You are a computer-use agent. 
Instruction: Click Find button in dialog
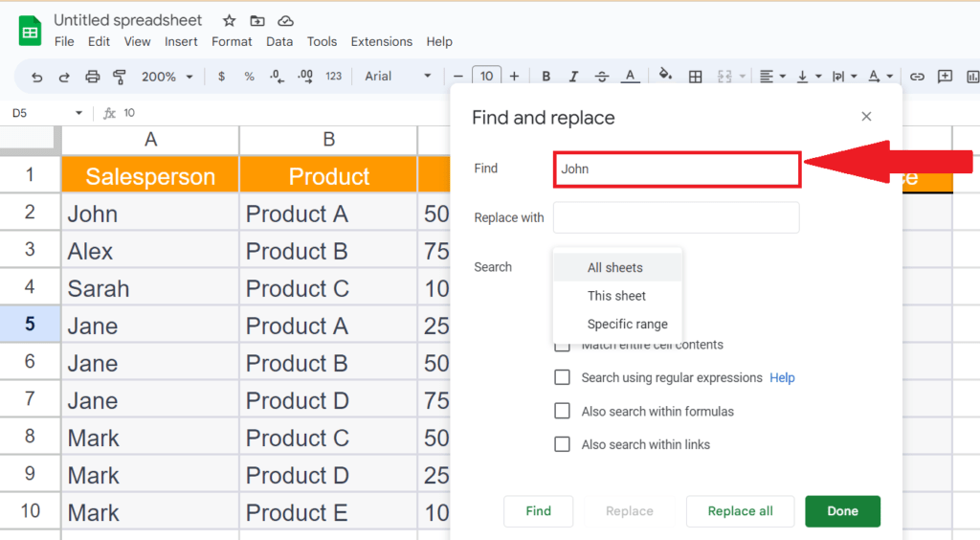coord(538,511)
